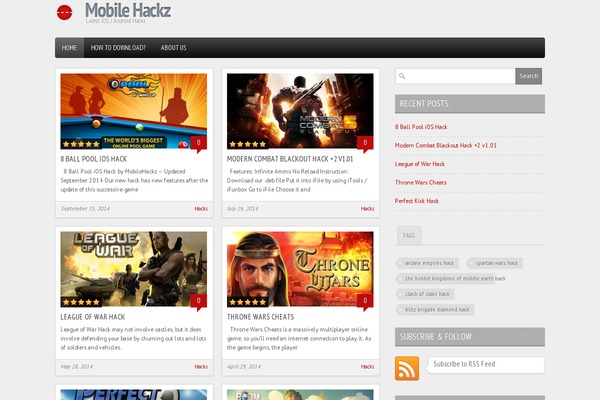This screenshot has height=400, width=600.
Task: Open the League of War thumbnail image
Action: (x=134, y=269)
